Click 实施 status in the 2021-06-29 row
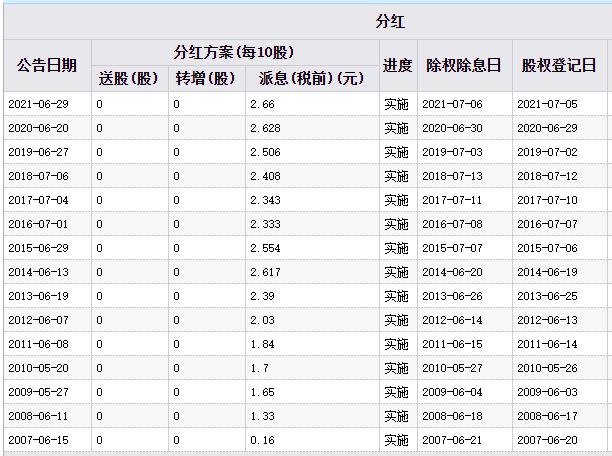612x456 pixels. pos(396,104)
